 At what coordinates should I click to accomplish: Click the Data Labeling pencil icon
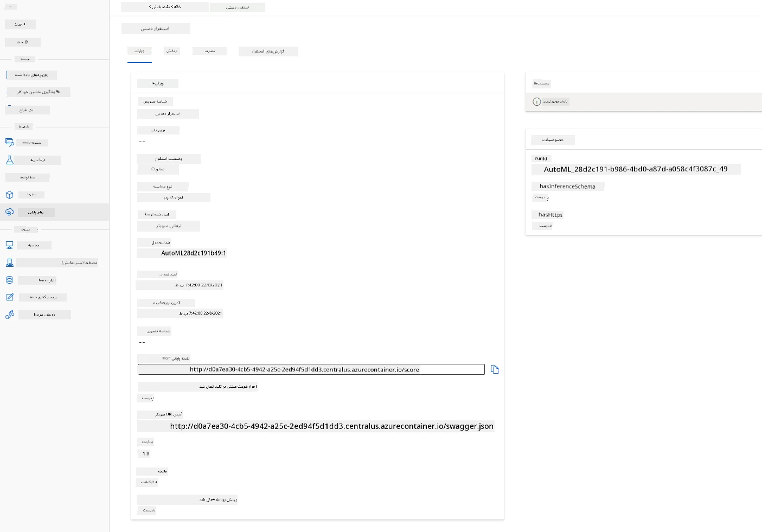(9, 297)
